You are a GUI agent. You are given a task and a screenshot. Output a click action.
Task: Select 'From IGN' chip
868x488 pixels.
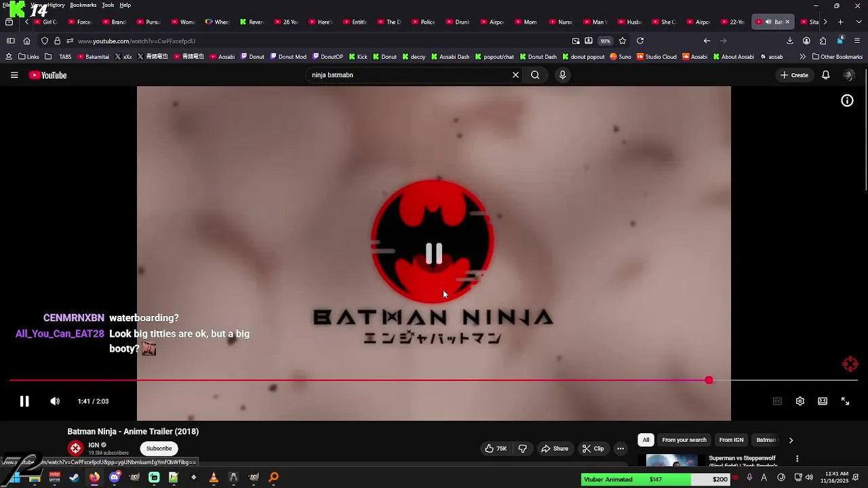[731, 440]
